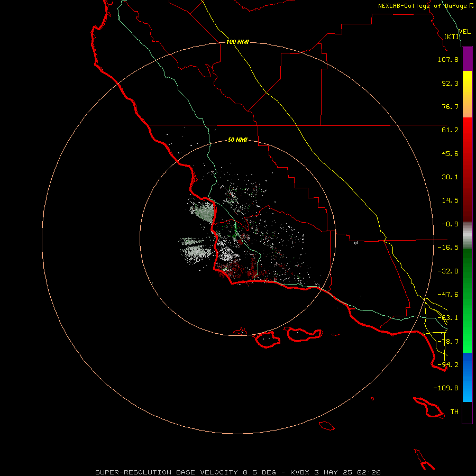Select the -109.8 legend value
Viewport: 476px width, 476px height.
(446, 388)
